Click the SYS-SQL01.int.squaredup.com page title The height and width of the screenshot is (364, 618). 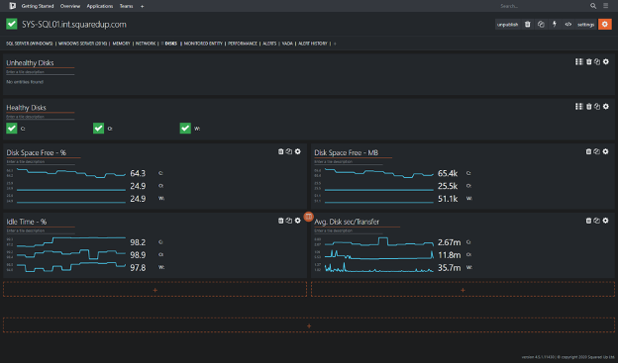[x=74, y=25]
